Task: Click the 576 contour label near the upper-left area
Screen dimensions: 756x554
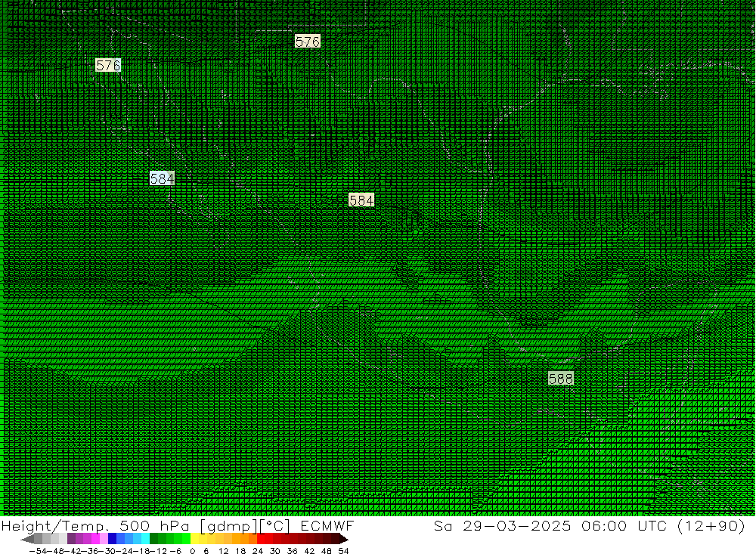Action: [x=108, y=65]
